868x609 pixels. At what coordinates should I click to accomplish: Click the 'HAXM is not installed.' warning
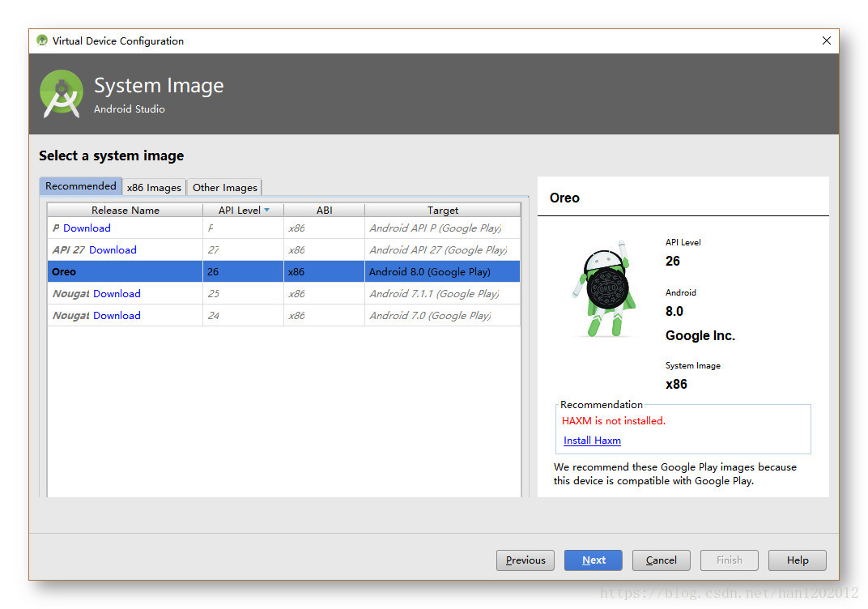(614, 421)
